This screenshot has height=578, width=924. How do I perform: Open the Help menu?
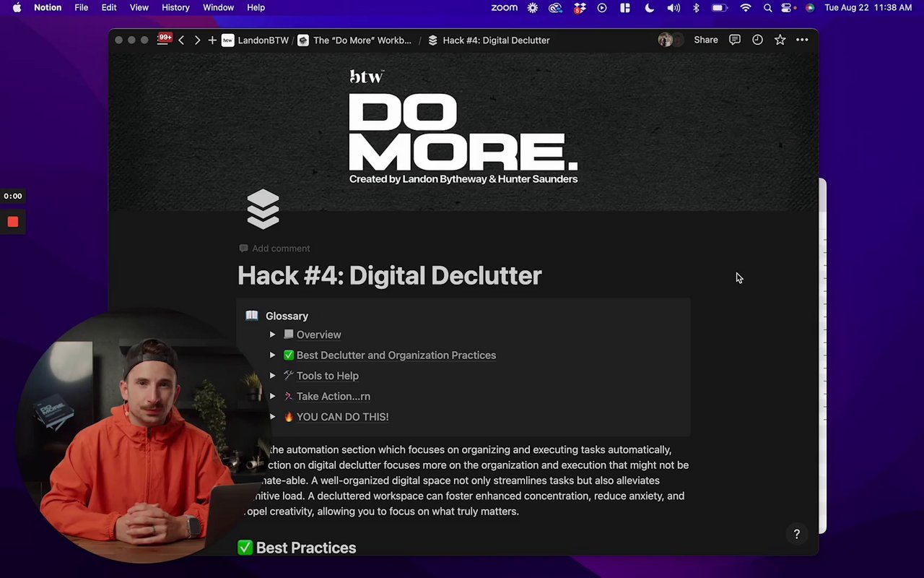coord(256,7)
